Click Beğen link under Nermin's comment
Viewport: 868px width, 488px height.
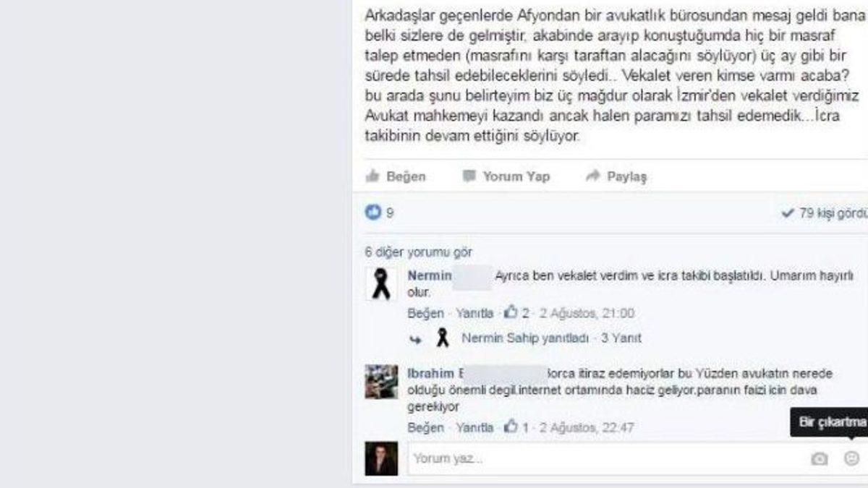425,313
